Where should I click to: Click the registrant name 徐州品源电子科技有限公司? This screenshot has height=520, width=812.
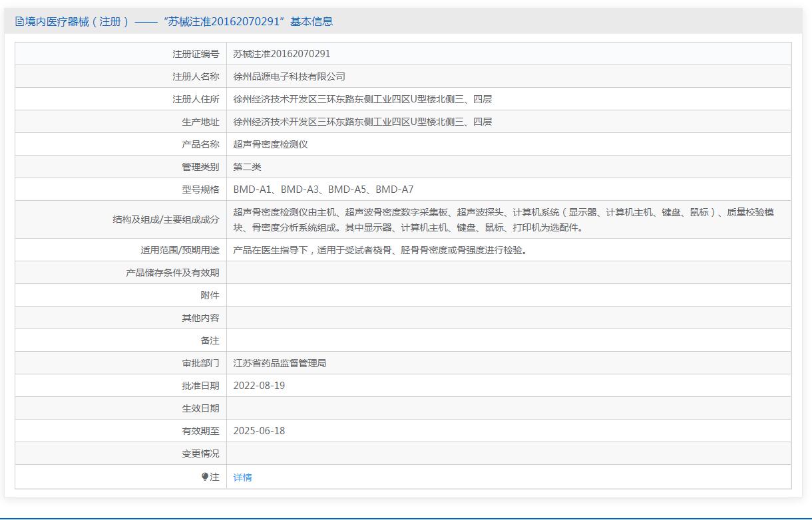(x=289, y=76)
